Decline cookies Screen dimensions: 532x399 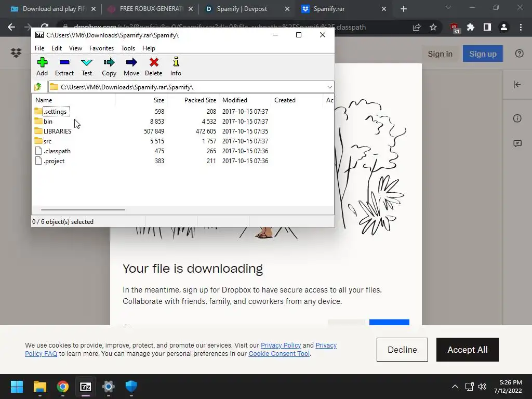click(402, 350)
